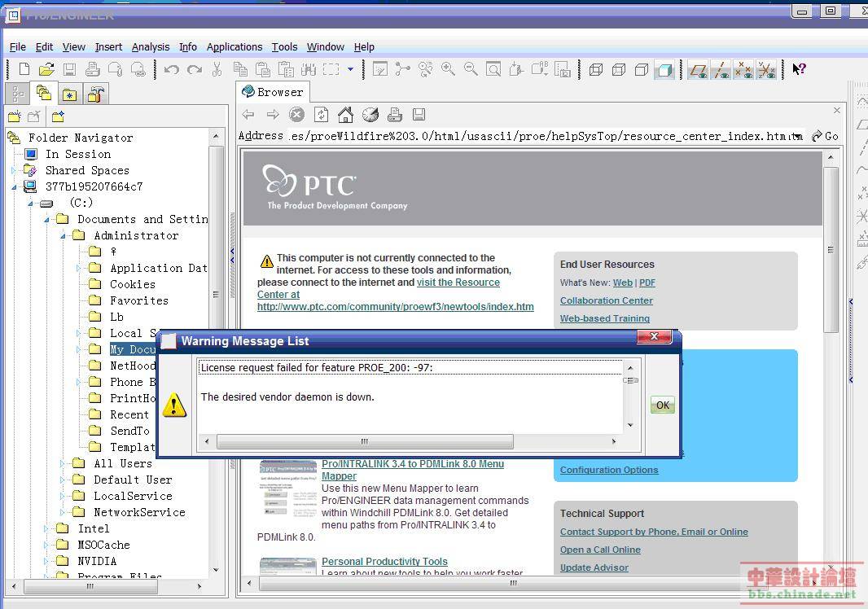868x609 pixels.
Task: Reload the page with browser Refresh icon
Action: (x=321, y=115)
